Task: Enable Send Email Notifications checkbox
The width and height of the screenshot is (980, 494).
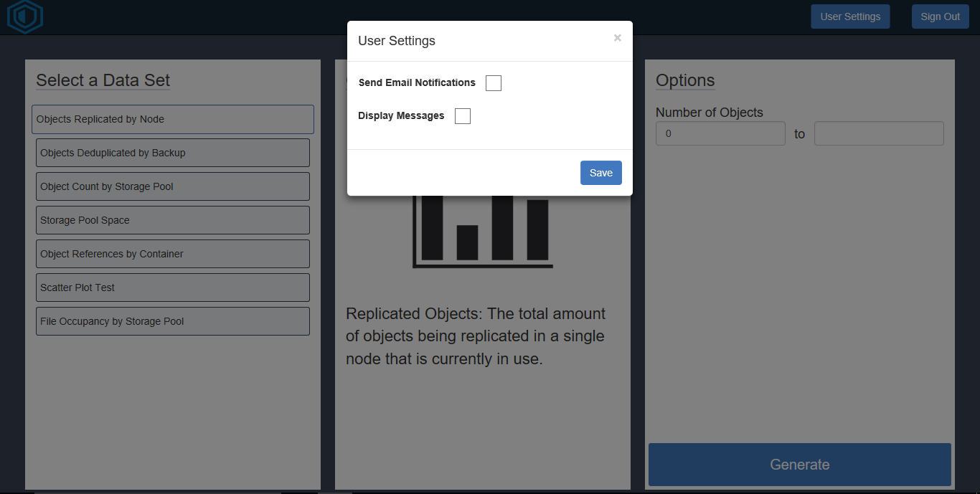Action: point(494,83)
